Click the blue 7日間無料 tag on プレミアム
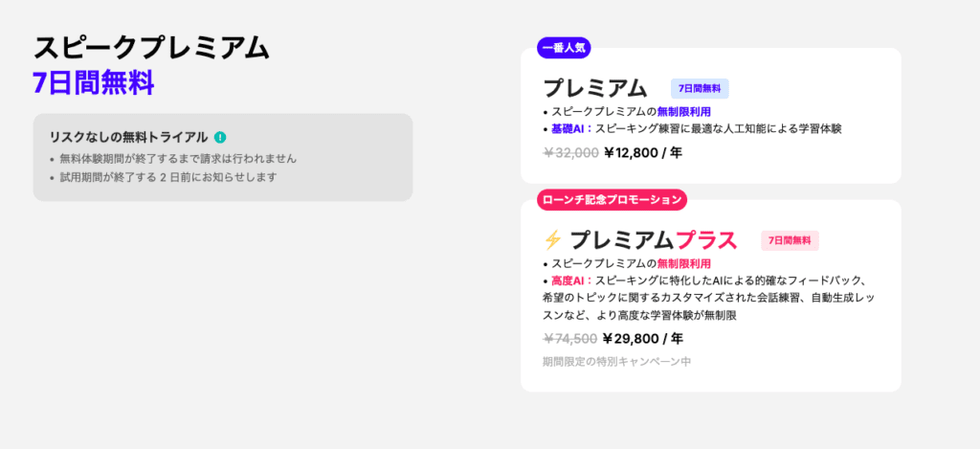The image size is (980, 449). [700, 89]
